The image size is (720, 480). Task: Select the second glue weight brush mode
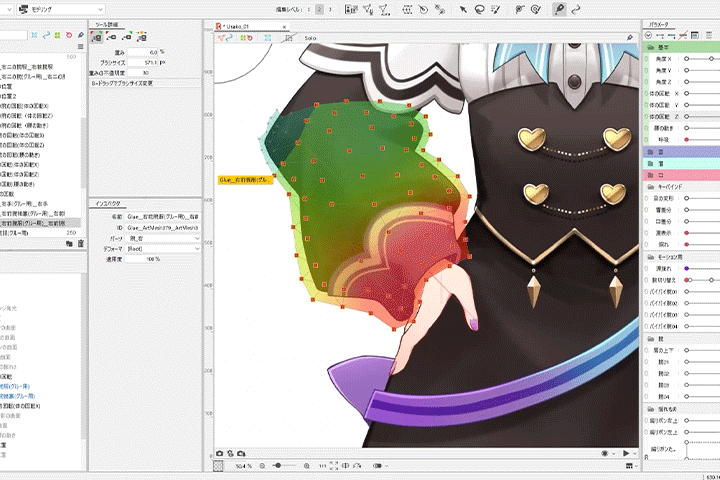point(111,37)
